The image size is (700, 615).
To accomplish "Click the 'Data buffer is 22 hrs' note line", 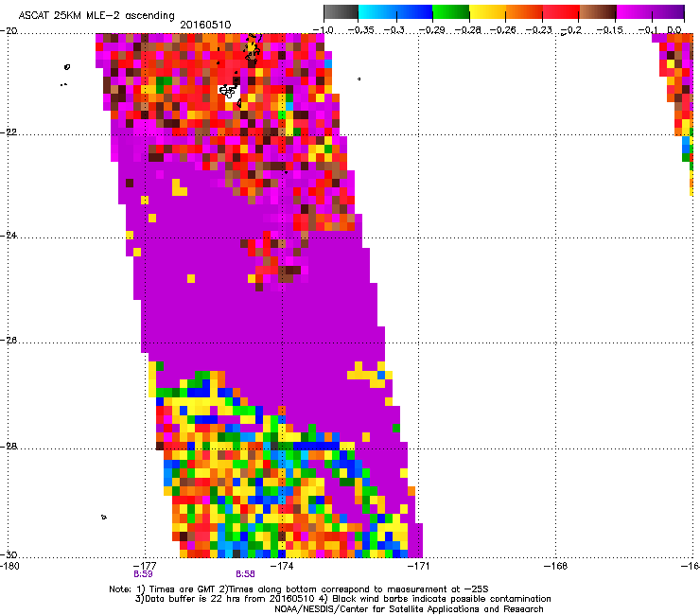I will (x=342, y=599).
